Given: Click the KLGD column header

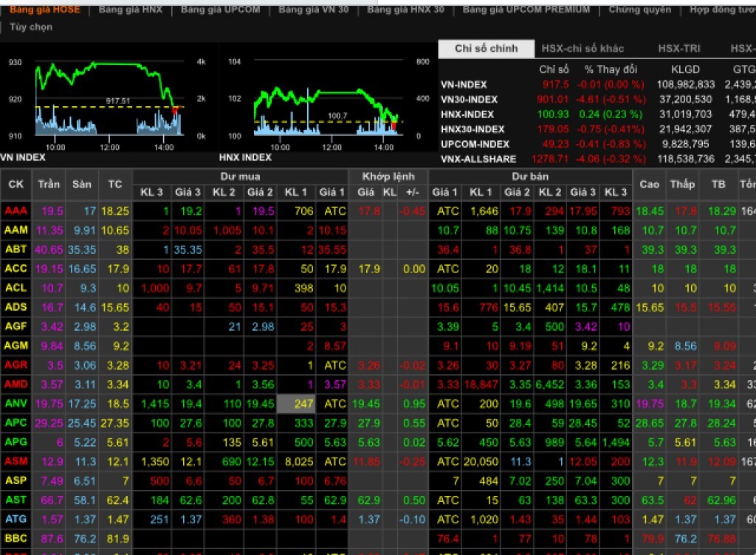Looking at the screenshot, I should (x=685, y=69).
